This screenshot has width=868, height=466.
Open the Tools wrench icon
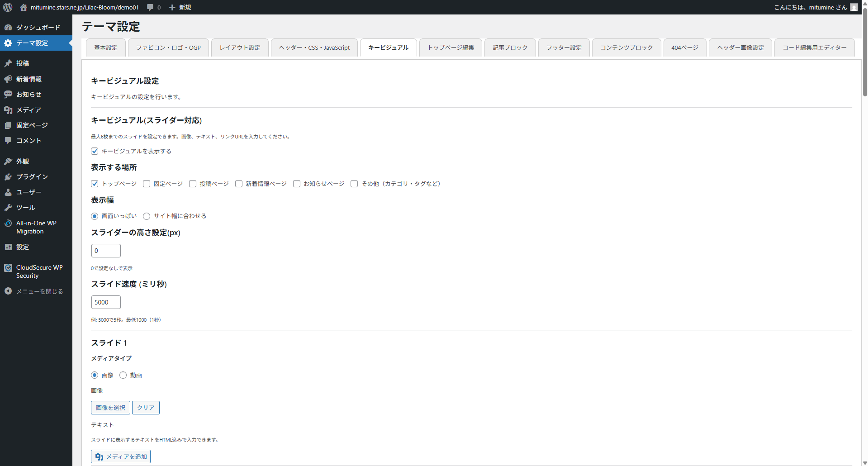(x=8, y=208)
